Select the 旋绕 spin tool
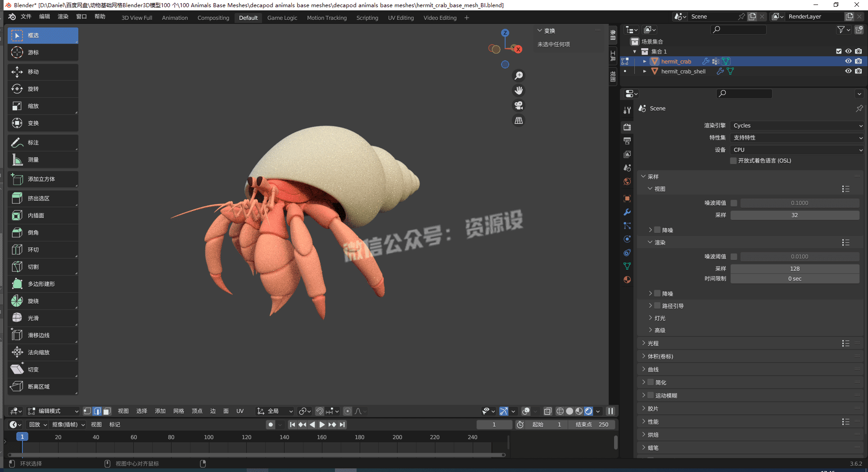Viewport: 868px width, 472px height. point(43,301)
